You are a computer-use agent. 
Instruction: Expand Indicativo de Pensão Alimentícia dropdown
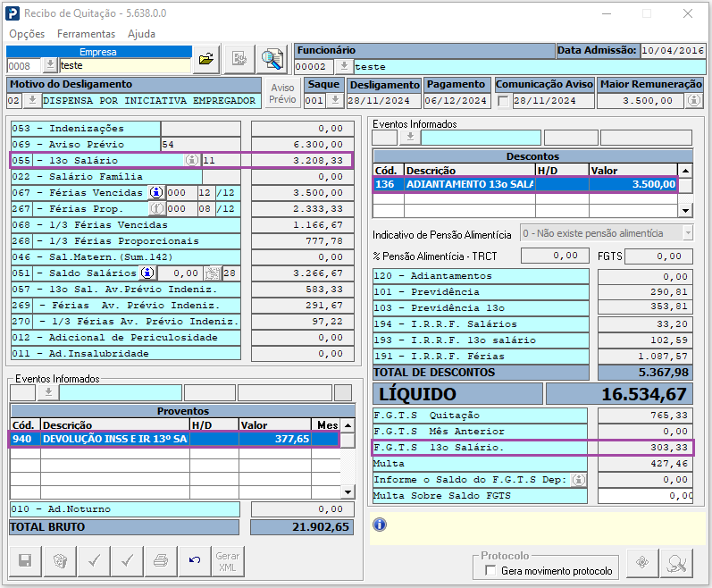(687, 233)
